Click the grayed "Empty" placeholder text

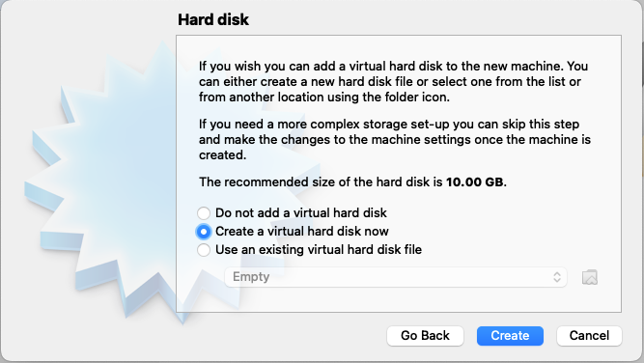251,277
